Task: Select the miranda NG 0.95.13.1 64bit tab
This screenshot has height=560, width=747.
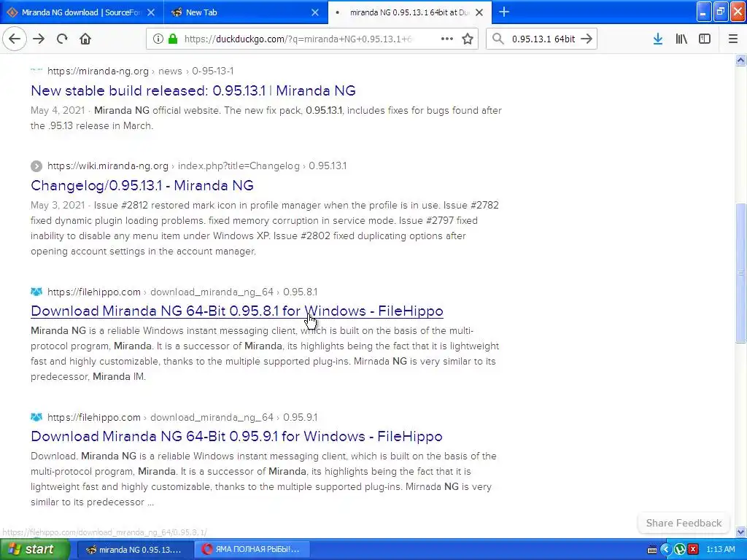Action: [x=410, y=12]
